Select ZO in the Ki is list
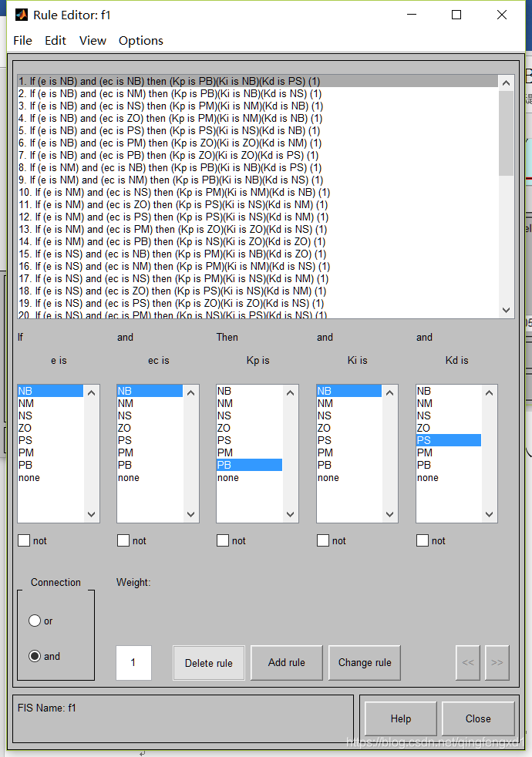The image size is (532, 757). [349, 428]
